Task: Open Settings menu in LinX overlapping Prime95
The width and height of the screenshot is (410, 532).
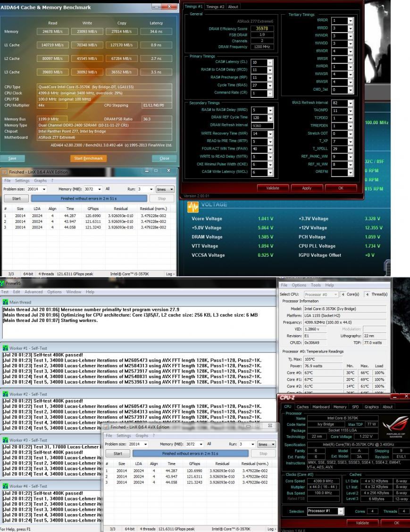Action: 124,435
